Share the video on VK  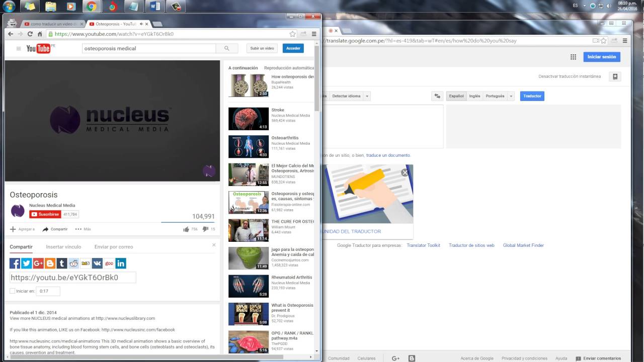pos(97,263)
